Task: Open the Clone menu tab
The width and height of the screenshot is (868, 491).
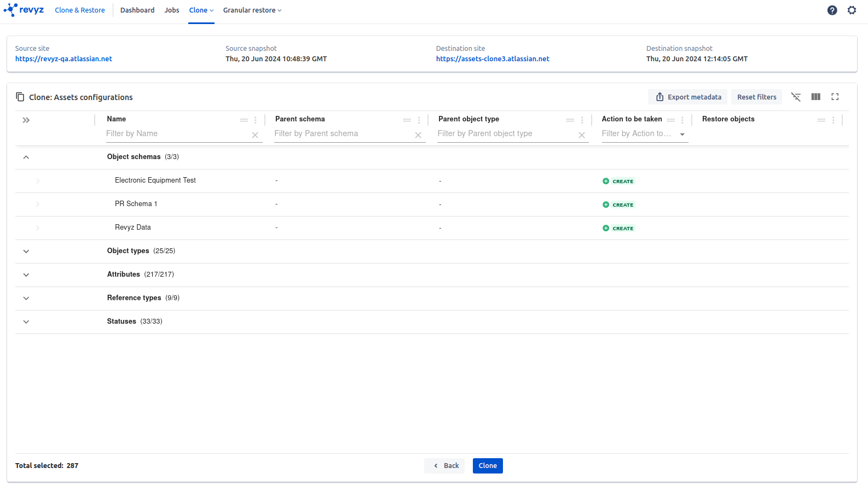Action: coord(201,10)
